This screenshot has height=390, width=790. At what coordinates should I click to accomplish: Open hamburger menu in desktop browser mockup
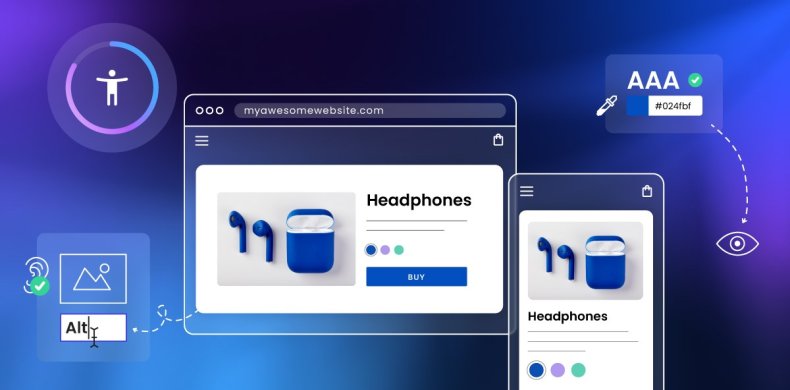tap(202, 141)
